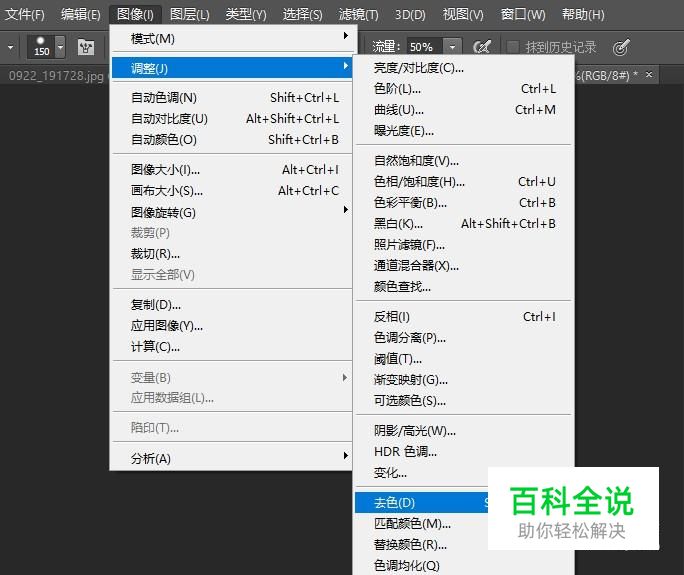Viewport: 684px width, 575px height.
Task: Open 颜色查找... adjustment
Action: pos(463,286)
